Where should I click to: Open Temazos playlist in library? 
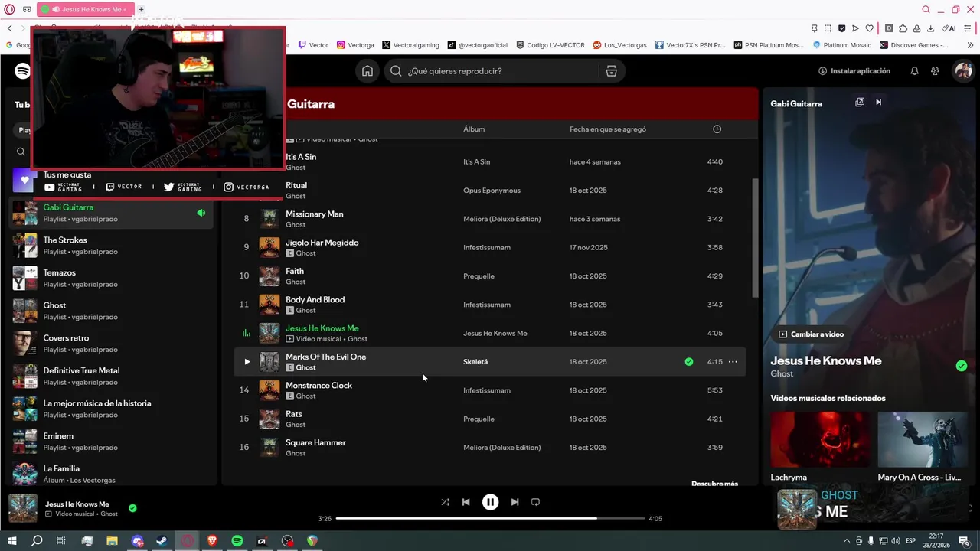(113, 278)
